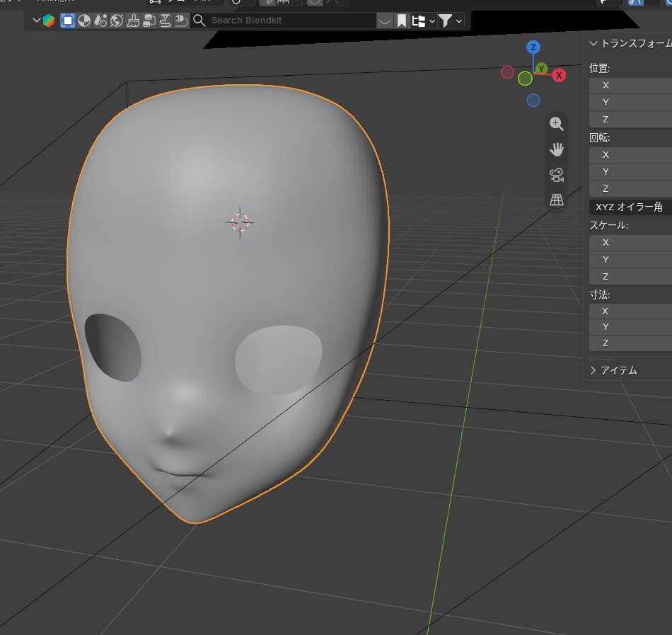Snap the view to the blue Z axis

coord(533,47)
